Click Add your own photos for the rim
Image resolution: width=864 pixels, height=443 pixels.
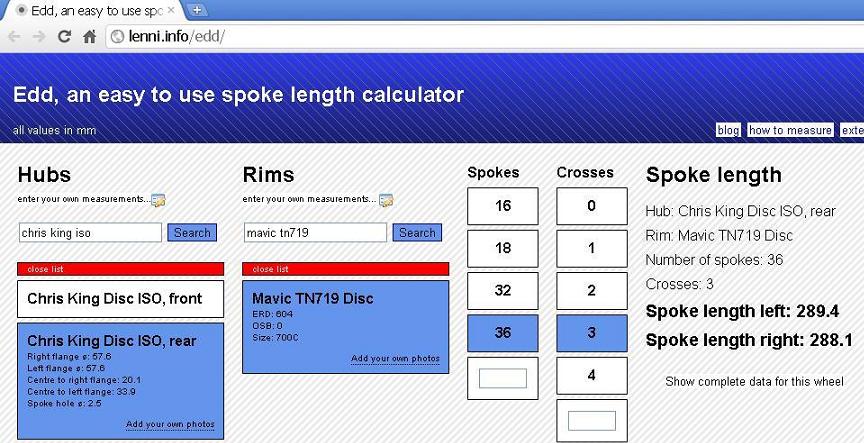pos(396,359)
